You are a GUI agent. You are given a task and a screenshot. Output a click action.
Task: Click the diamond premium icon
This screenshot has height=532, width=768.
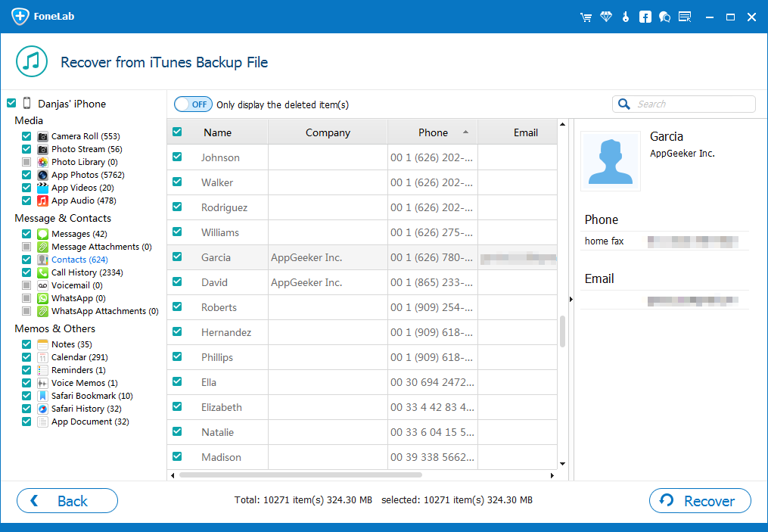pos(605,17)
